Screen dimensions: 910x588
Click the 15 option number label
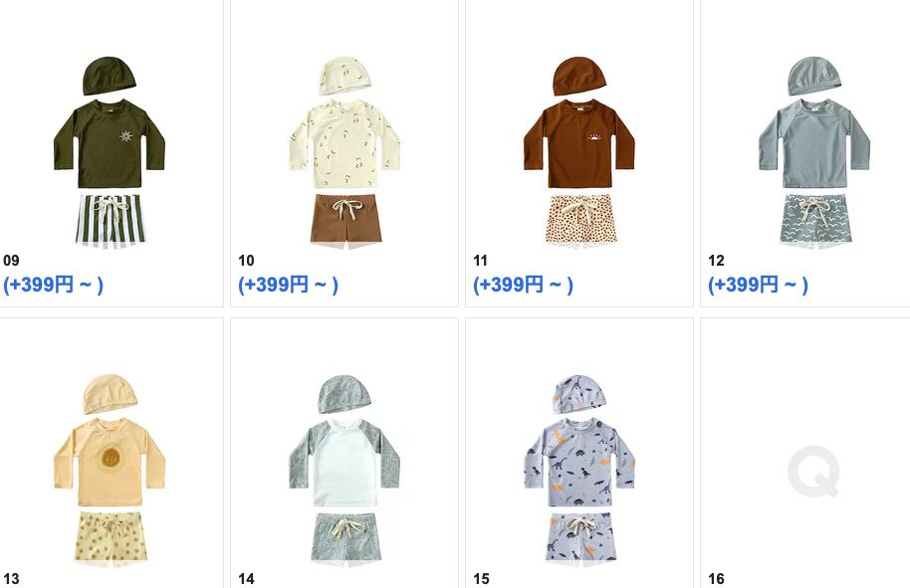click(x=481, y=579)
